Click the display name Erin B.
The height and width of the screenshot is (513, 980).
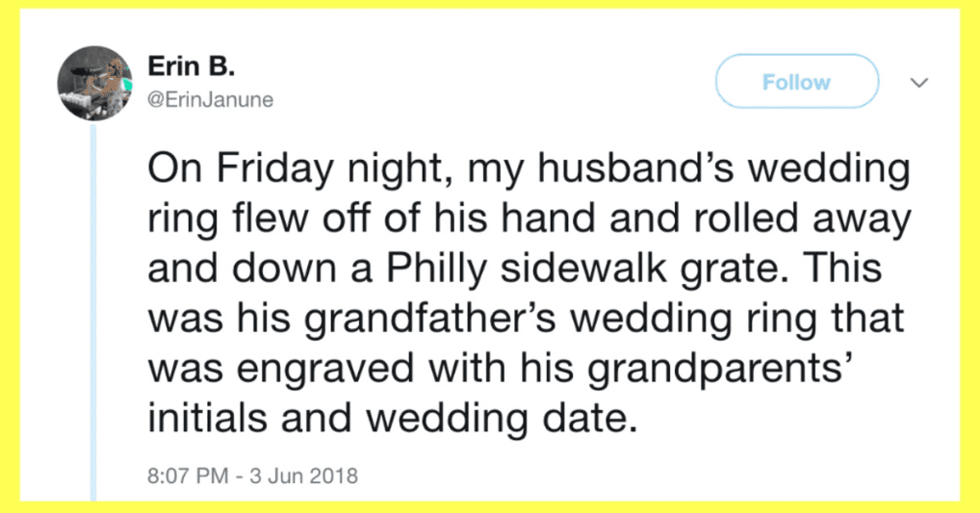[192, 65]
